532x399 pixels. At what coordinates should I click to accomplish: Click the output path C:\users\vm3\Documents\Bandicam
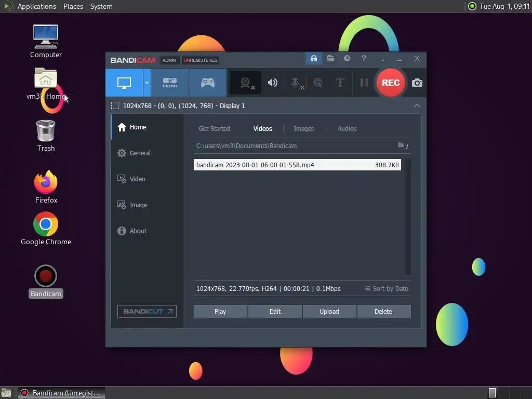(246, 146)
